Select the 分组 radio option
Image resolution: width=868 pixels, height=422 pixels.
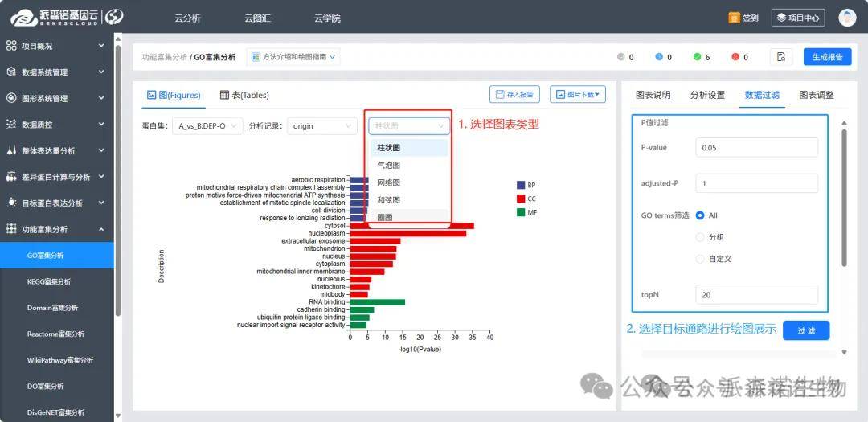700,237
